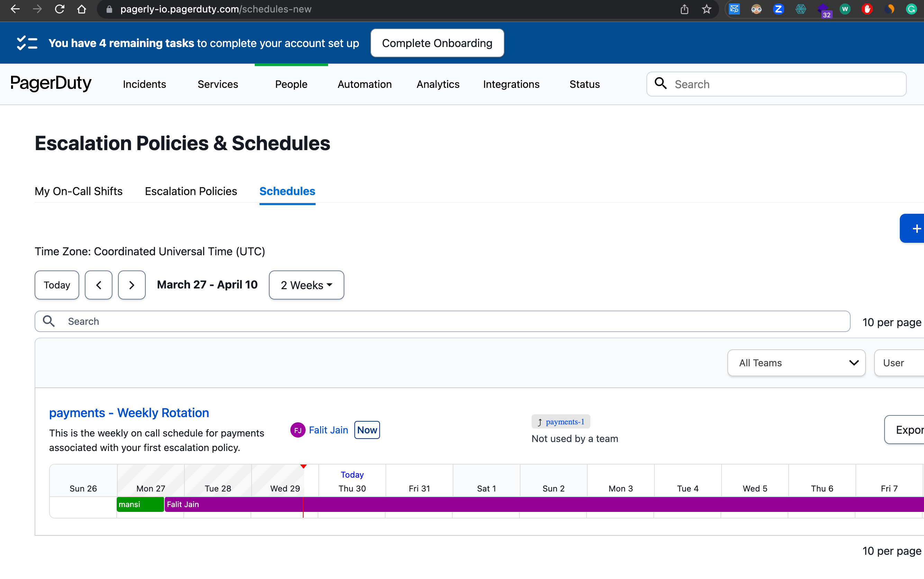The width and height of the screenshot is (924, 579).
Task: Go to next date range
Action: [x=132, y=285]
